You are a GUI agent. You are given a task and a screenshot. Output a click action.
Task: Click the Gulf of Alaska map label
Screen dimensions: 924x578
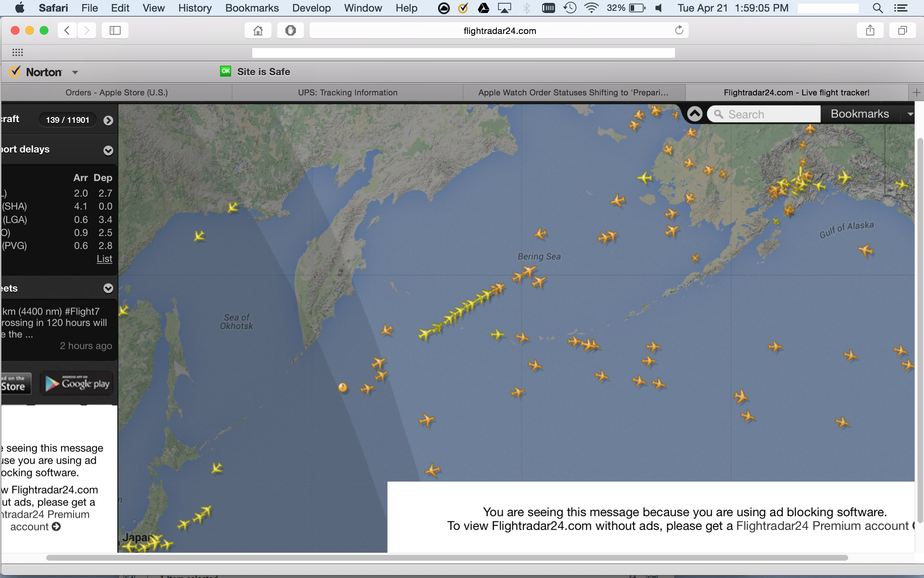coord(846,229)
